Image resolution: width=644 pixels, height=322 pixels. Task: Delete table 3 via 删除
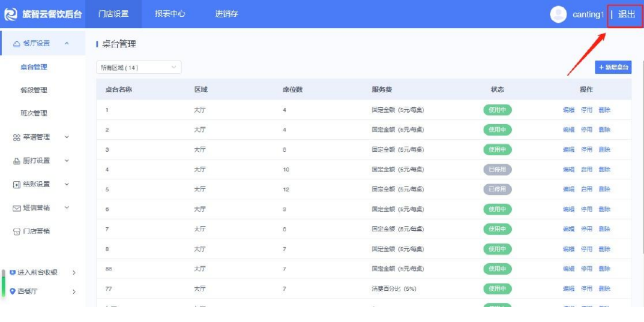tap(604, 150)
